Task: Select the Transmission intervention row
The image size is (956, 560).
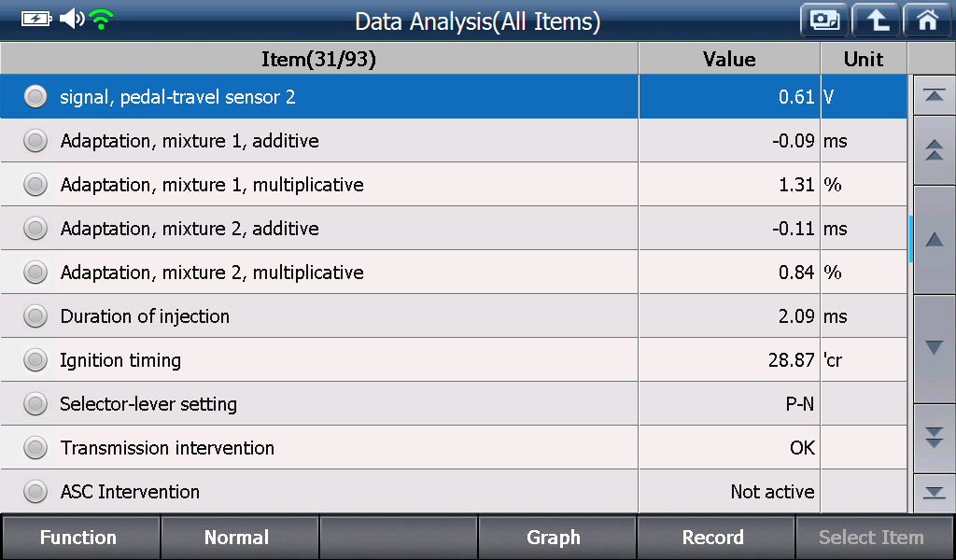Action: [x=454, y=447]
